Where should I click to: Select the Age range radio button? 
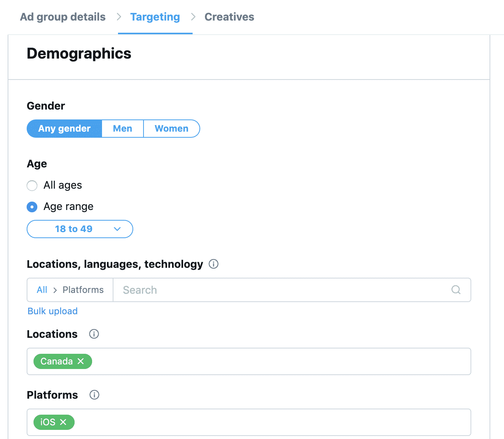(x=32, y=207)
